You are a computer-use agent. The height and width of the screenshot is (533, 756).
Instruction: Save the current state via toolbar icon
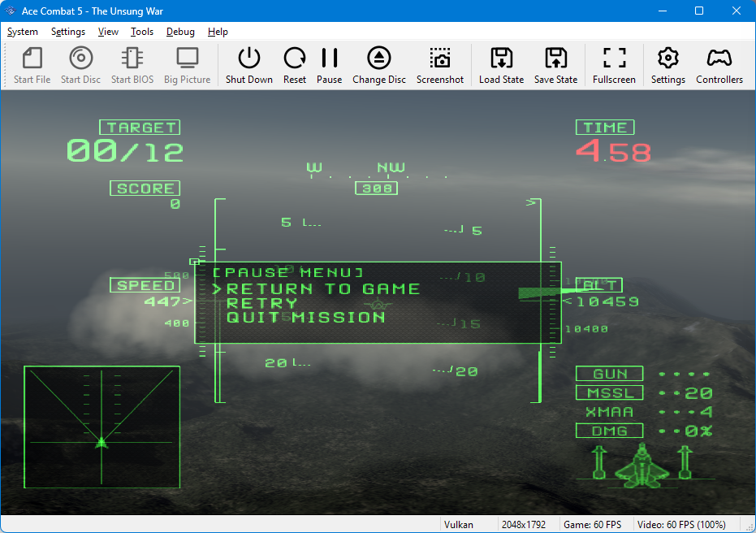point(555,64)
